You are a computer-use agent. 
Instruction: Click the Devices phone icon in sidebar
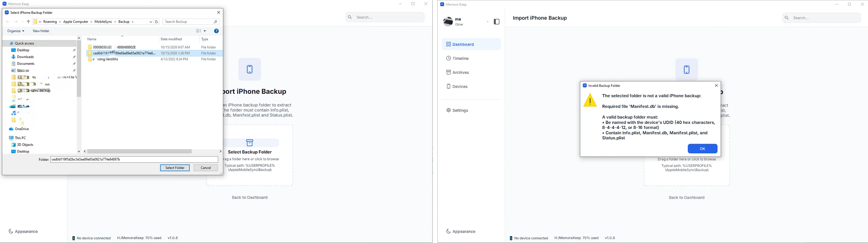(x=449, y=87)
